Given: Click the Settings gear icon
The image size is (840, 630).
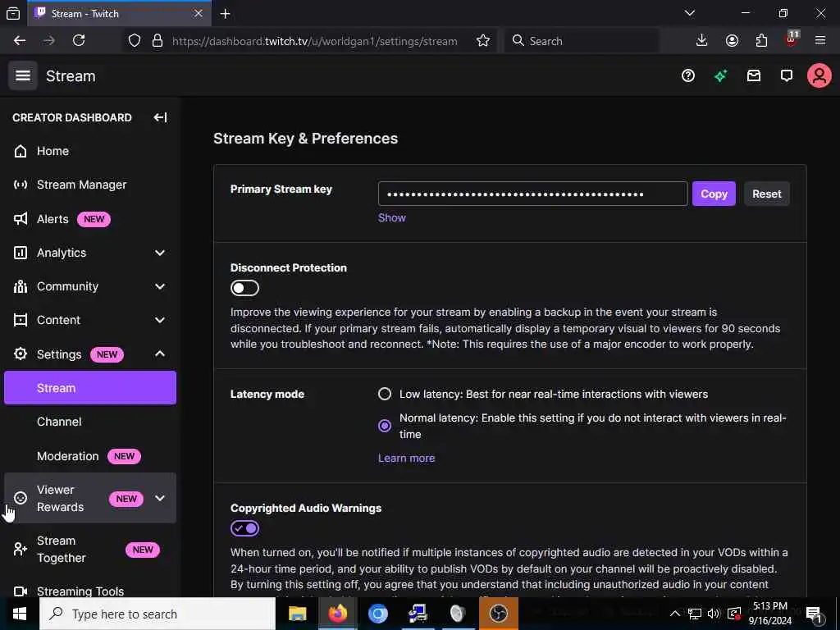Looking at the screenshot, I should point(21,354).
